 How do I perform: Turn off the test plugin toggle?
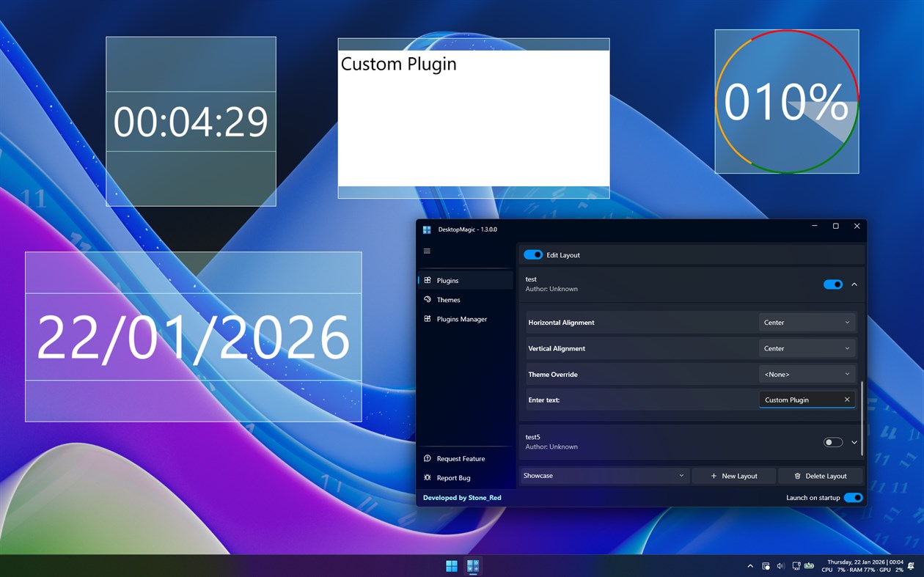click(x=832, y=284)
